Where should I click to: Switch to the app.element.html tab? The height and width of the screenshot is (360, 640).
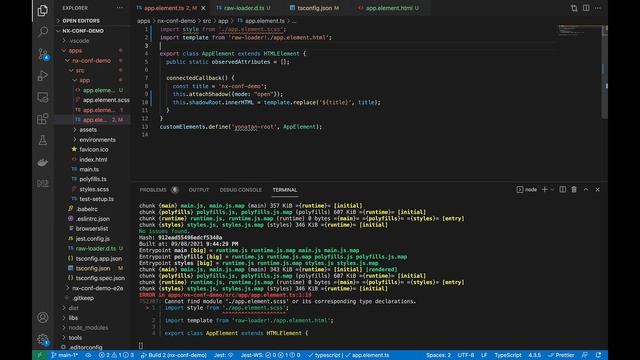click(x=388, y=8)
